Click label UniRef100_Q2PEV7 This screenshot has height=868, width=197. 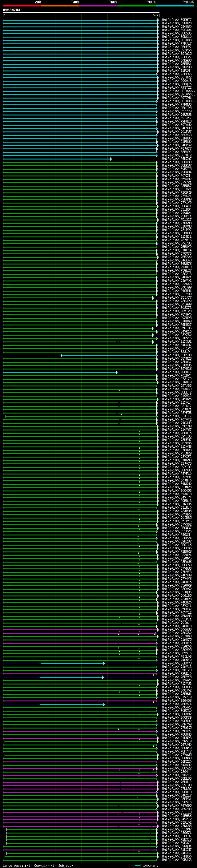click(x=177, y=57)
